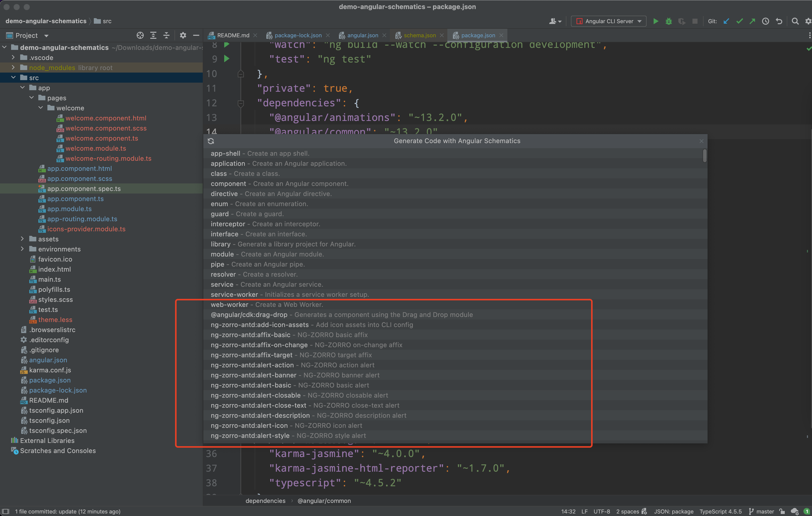Collapse the pages folder
The height and width of the screenshot is (516, 812).
click(31, 98)
